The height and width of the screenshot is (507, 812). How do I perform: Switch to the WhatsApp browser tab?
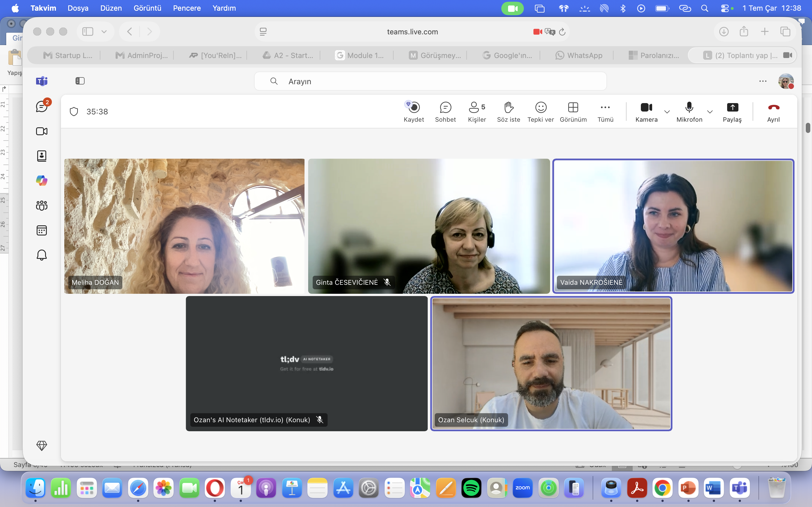point(579,55)
